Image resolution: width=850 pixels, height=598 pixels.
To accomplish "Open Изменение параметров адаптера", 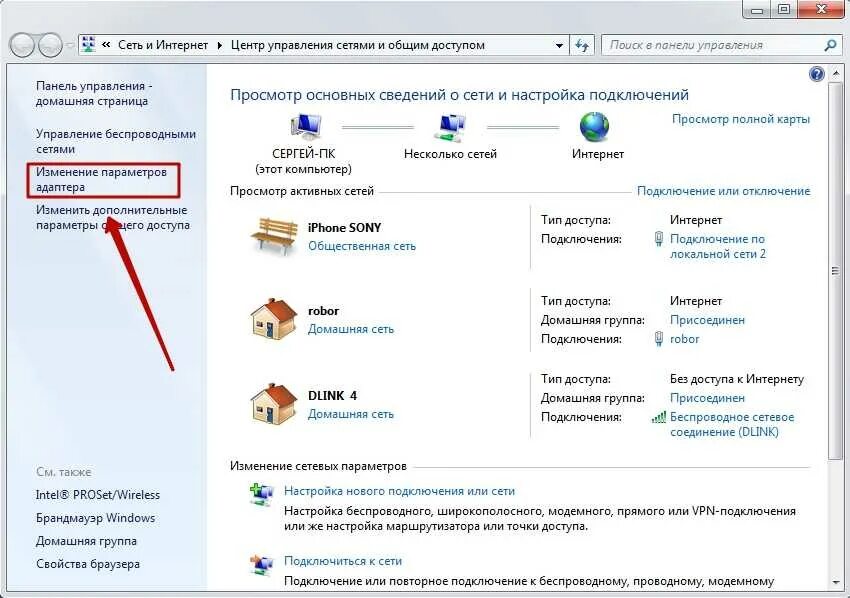I will pos(101,179).
